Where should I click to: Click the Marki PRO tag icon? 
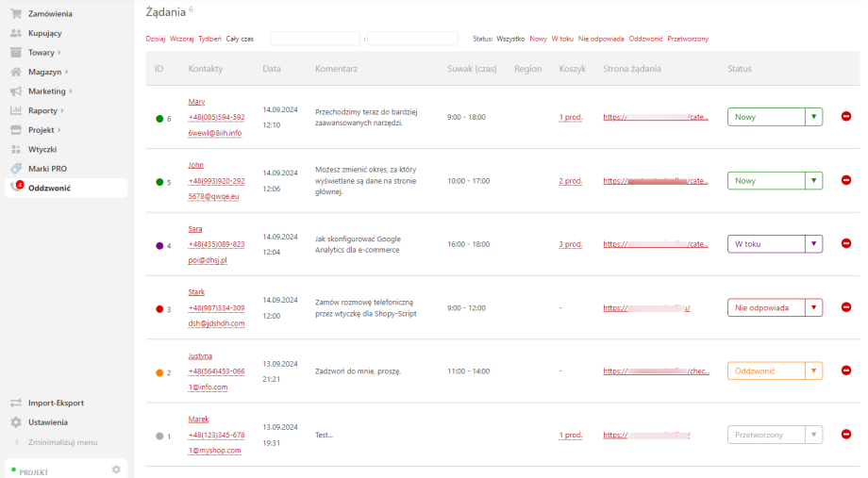16,169
